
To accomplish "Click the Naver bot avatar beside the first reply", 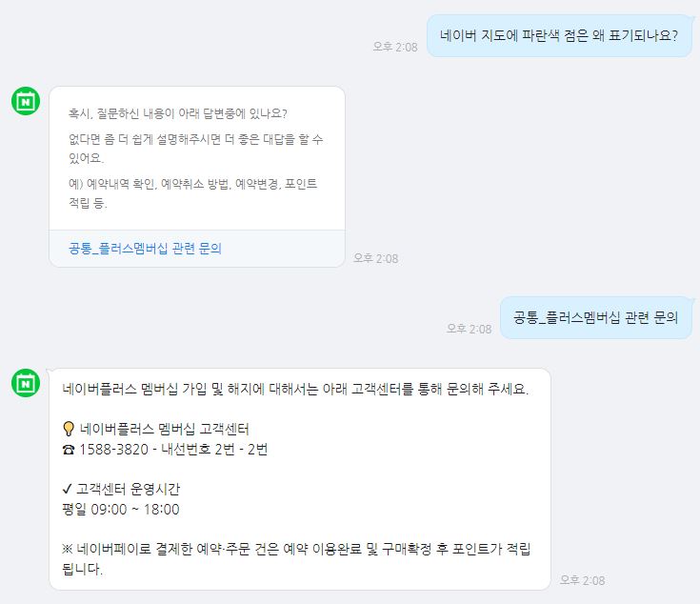I will coord(26,101).
